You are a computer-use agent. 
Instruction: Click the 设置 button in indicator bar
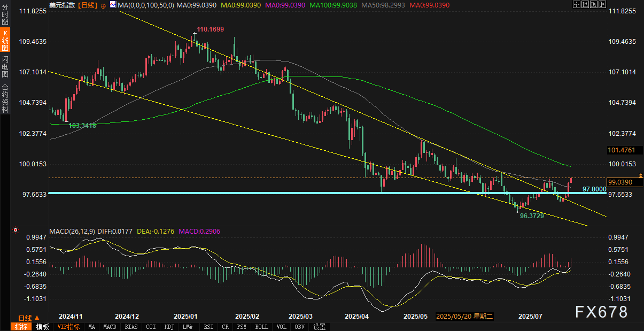coord(320,327)
